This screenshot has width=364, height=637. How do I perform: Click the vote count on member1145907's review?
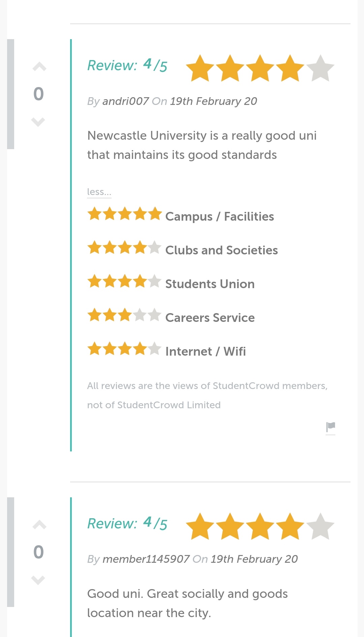39,552
